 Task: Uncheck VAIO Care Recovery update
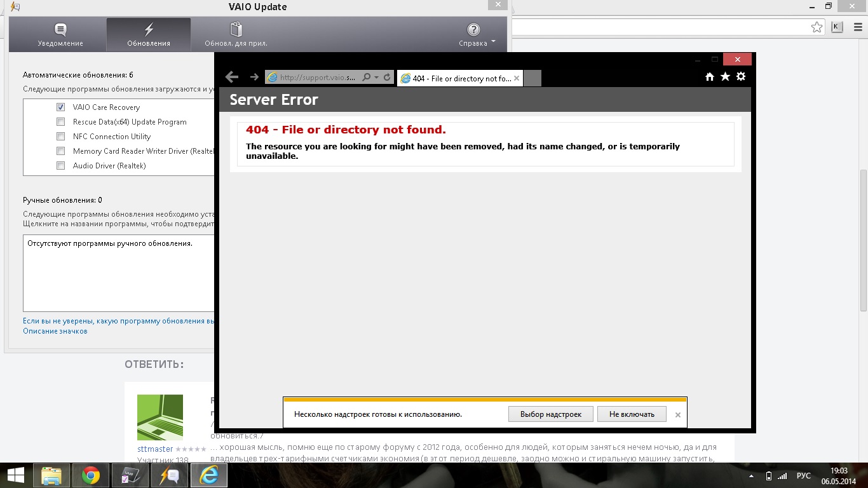click(61, 107)
